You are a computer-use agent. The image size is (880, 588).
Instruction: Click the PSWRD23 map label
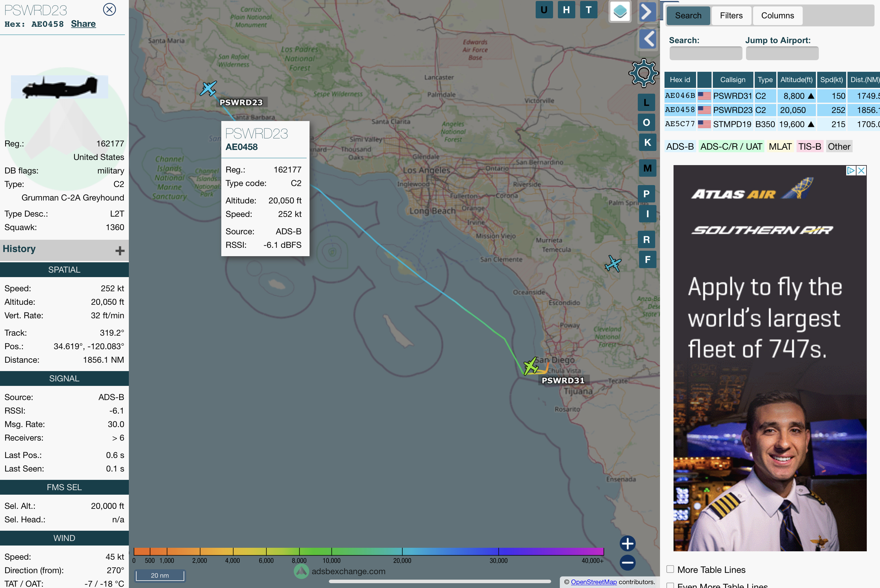tap(241, 102)
